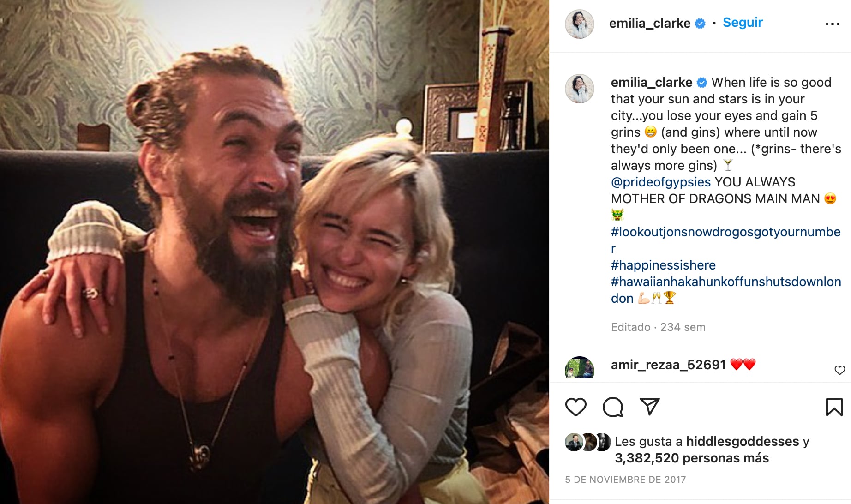This screenshot has width=851, height=504.
Task: Open #hawaiianhakahunkoffunshutsdownlondon hashtag
Action: click(x=725, y=282)
